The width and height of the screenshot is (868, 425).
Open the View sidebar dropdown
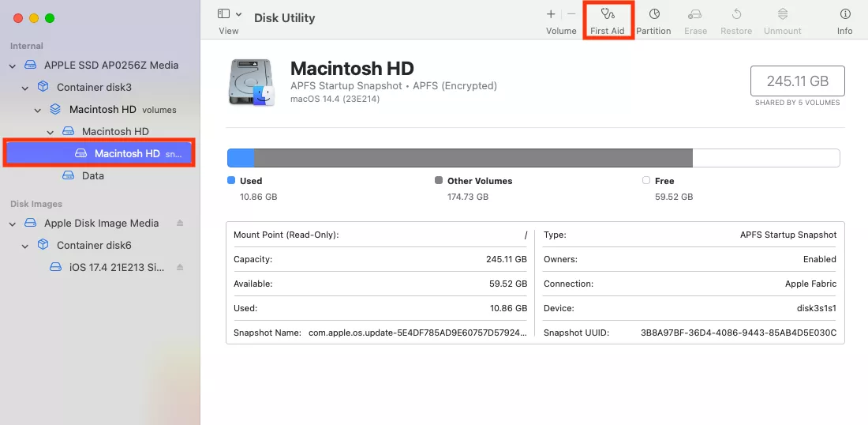click(230, 14)
